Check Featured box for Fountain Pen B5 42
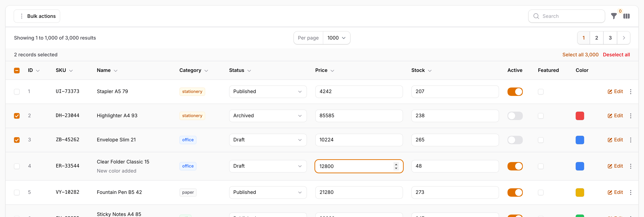This screenshot has height=217, width=644. 540,192
